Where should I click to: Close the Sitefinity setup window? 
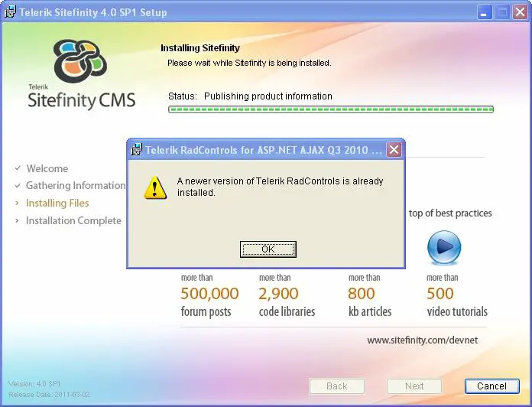coord(520,12)
